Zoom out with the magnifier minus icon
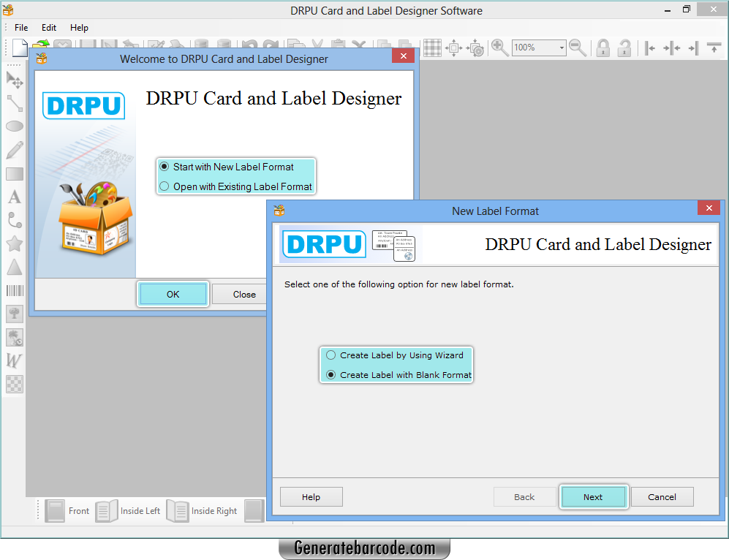 578,48
